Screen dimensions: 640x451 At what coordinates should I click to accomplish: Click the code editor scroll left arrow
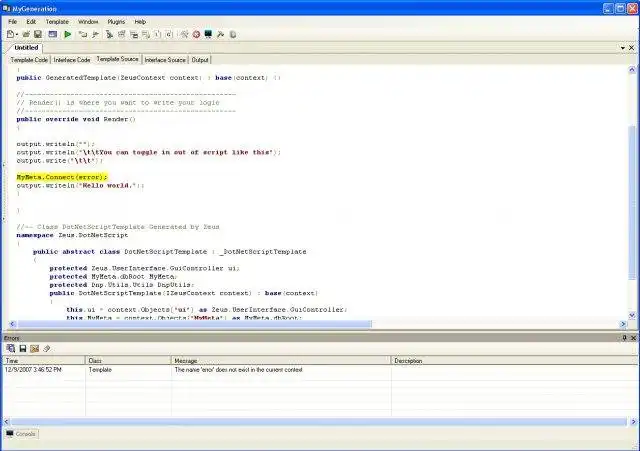coord(12,324)
